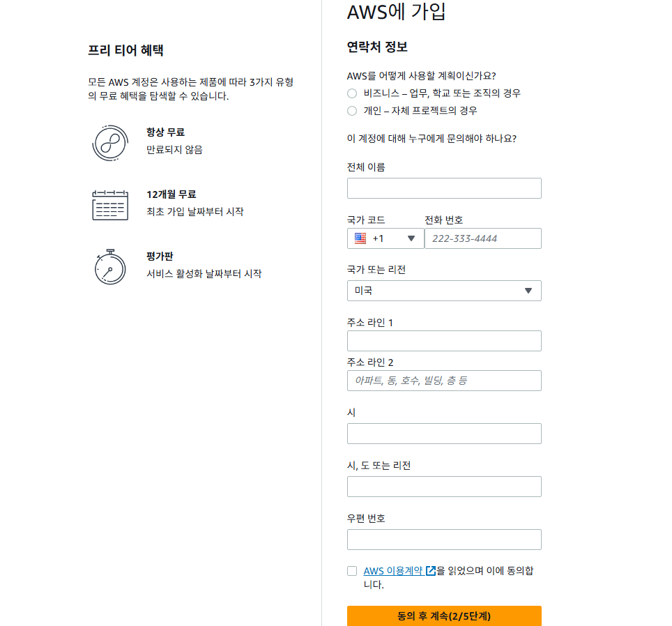672x626 pixels.
Task: Click the 12-month calendar icon
Action: [x=110, y=205]
